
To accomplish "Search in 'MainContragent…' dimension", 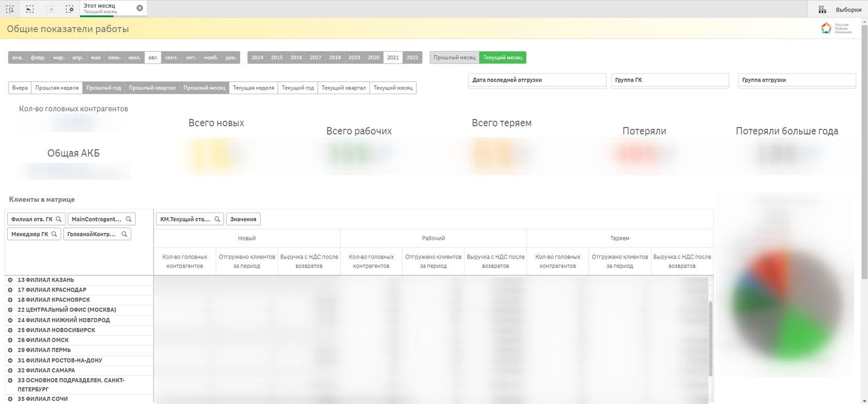I will click(129, 219).
